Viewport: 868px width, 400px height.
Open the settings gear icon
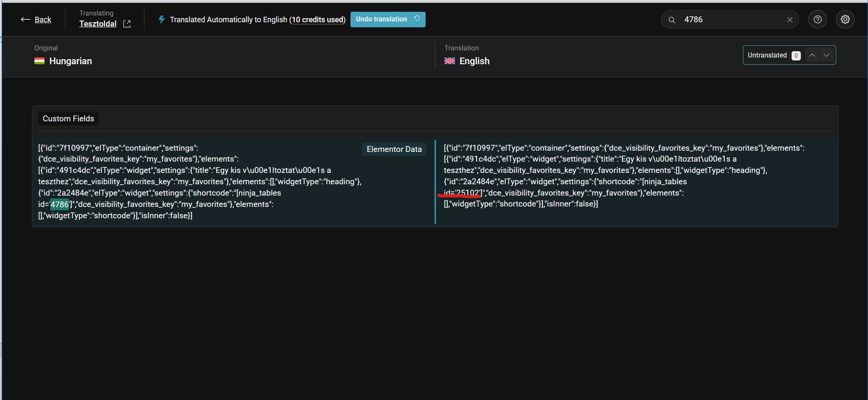(x=845, y=19)
